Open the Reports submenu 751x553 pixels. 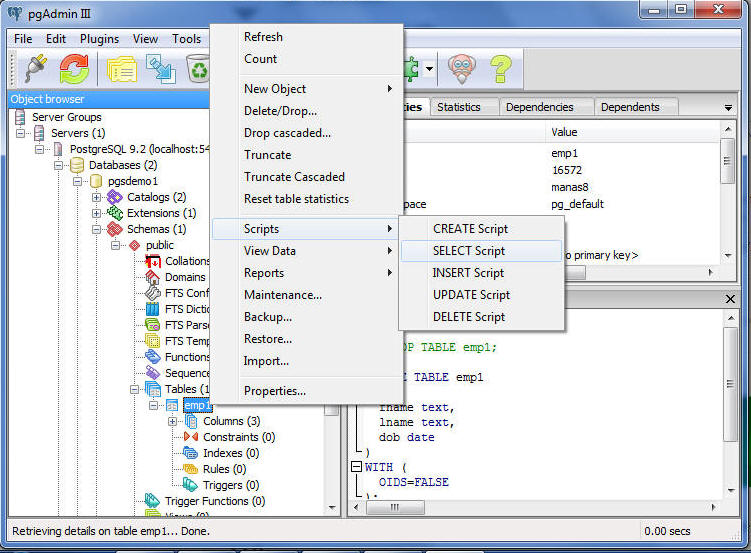pos(305,273)
